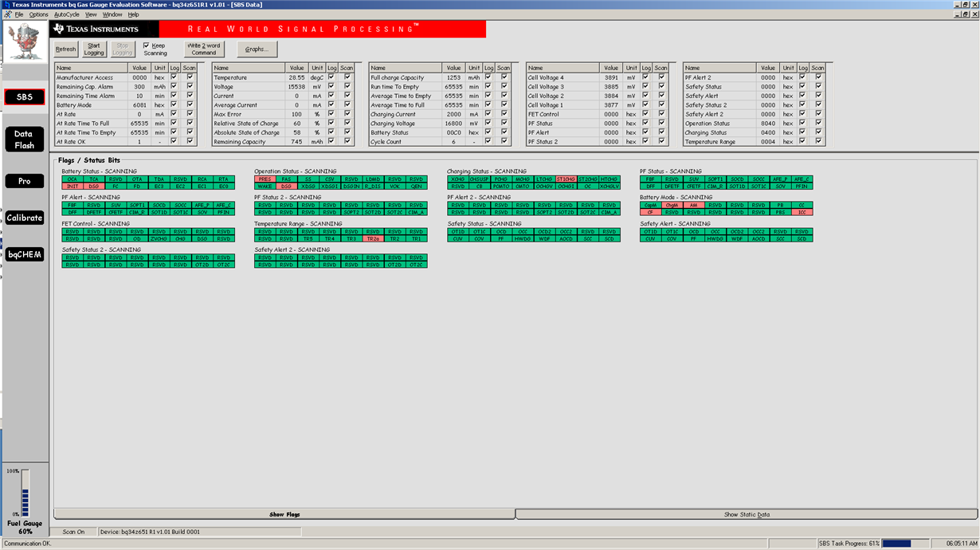The height and width of the screenshot is (550, 980).
Task: Click the PRES flag in Operation Status
Action: (x=265, y=179)
